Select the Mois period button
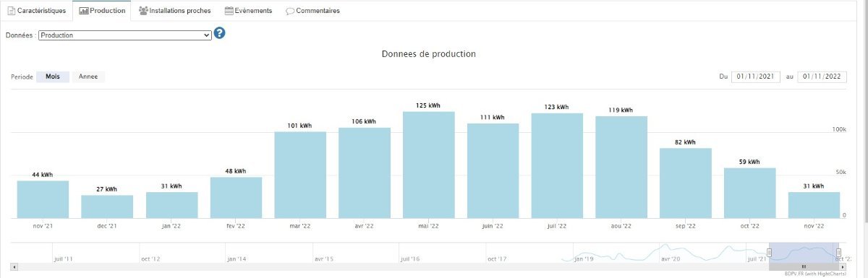Viewport: 868px width, 278px height. pos(53,77)
